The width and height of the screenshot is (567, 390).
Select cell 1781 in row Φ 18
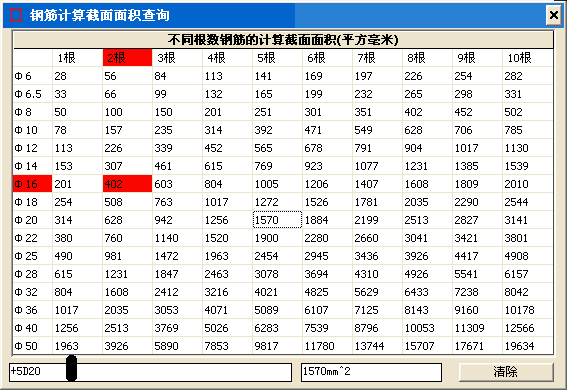click(377, 202)
